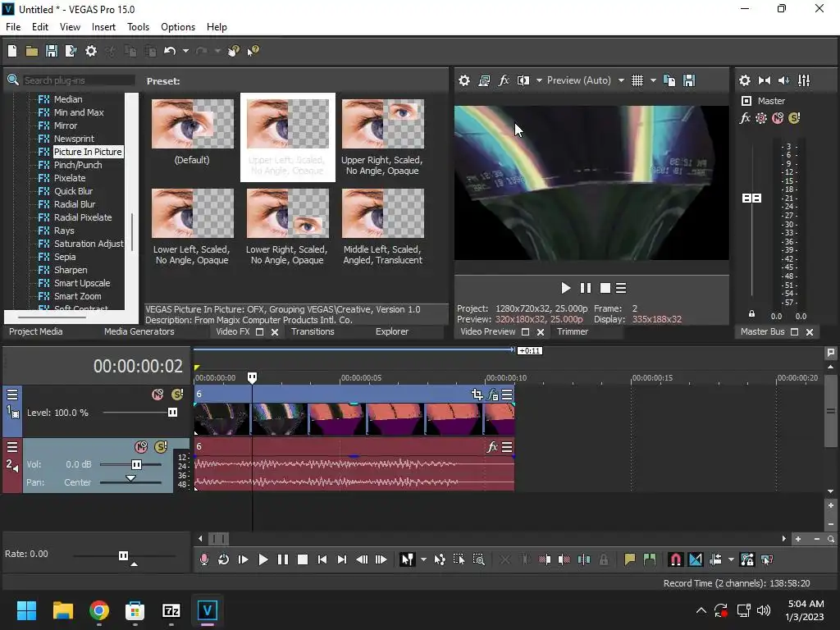Select the Mirror video effect
Screen dimensions: 840x630
coord(66,126)
